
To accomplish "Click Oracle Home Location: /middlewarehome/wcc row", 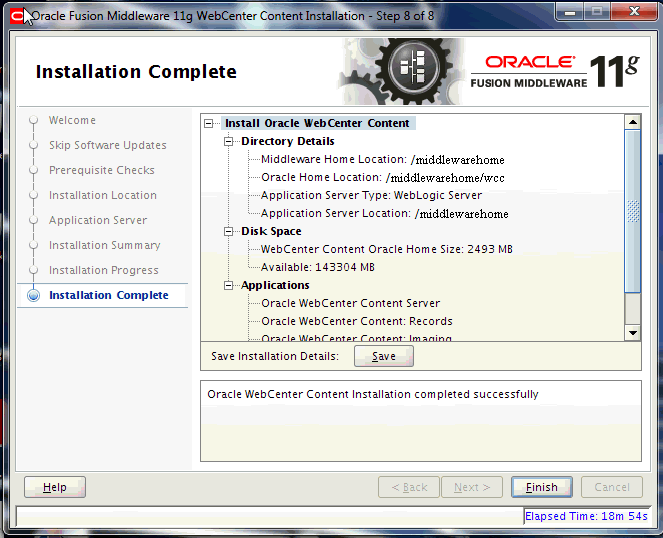I will (x=383, y=178).
